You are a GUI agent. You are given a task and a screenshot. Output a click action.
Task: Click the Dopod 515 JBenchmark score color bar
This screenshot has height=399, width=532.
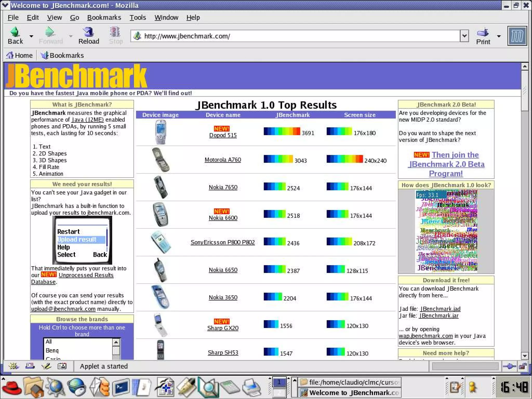[282, 131]
